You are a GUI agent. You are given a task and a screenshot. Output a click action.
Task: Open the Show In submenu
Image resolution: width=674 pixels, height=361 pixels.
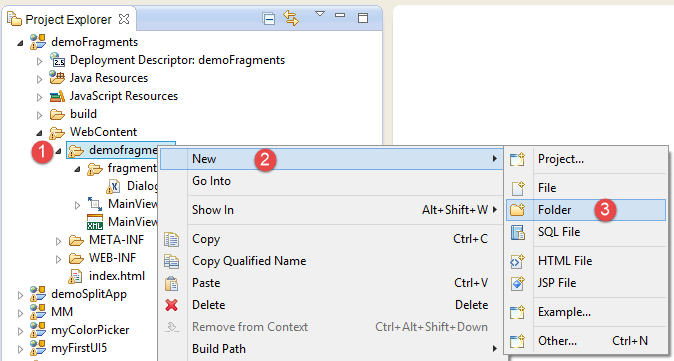(331, 210)
